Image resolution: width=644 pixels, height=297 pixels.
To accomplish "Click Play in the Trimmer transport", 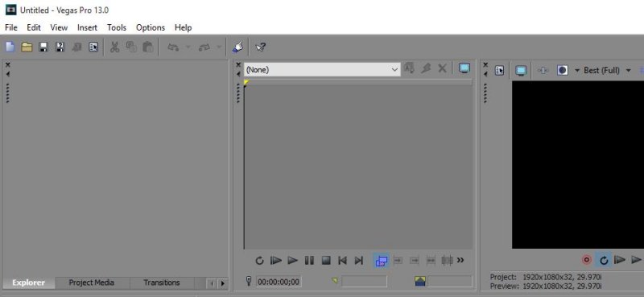I will click(x=292, y=261).
